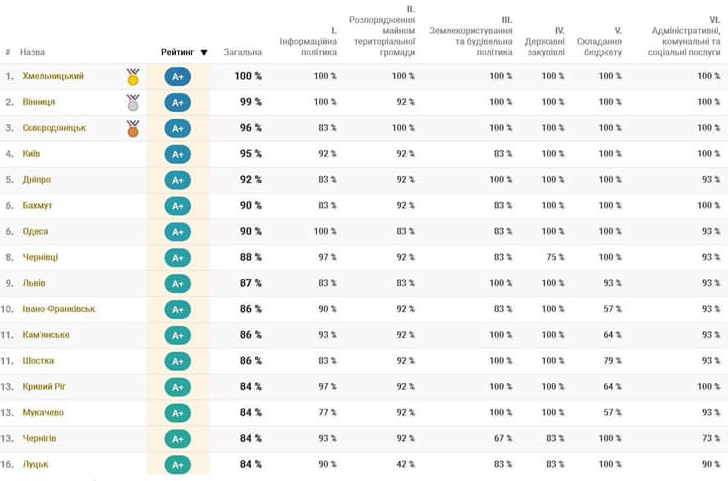
Task: Click Мукачево's 84 % overall score
Action: [250, 413]
